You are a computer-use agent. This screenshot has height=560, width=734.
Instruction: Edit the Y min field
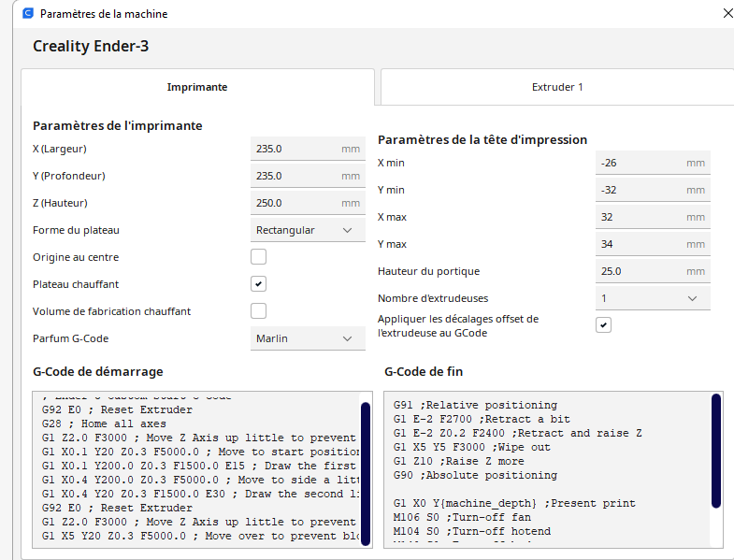[x=653, y=190]
